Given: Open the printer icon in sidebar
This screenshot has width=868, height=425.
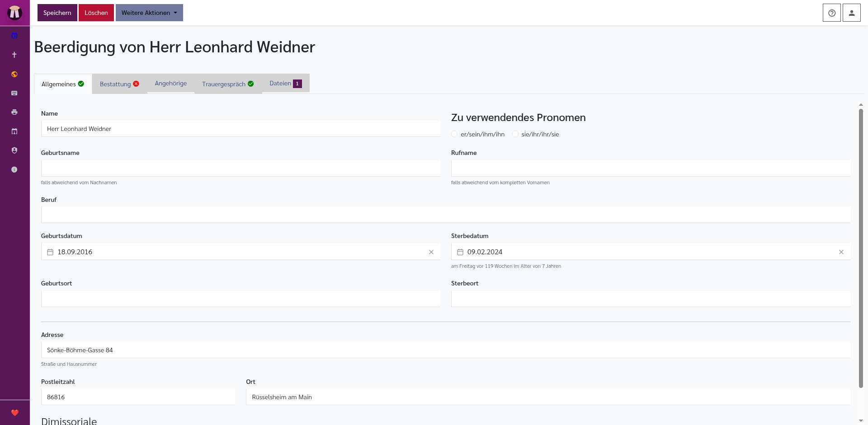Looking at the screenshot, I should 14,112.
